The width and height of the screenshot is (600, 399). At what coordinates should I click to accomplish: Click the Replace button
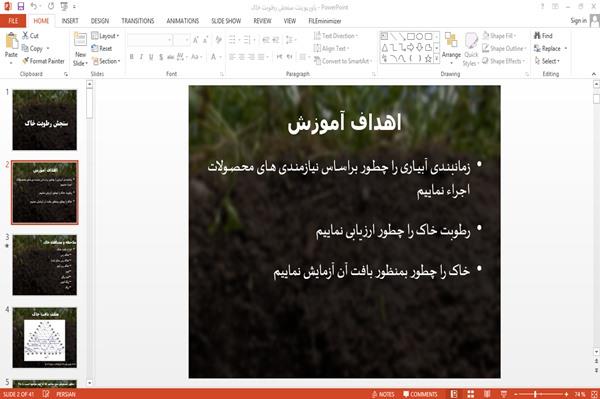[x=550, y=48]
